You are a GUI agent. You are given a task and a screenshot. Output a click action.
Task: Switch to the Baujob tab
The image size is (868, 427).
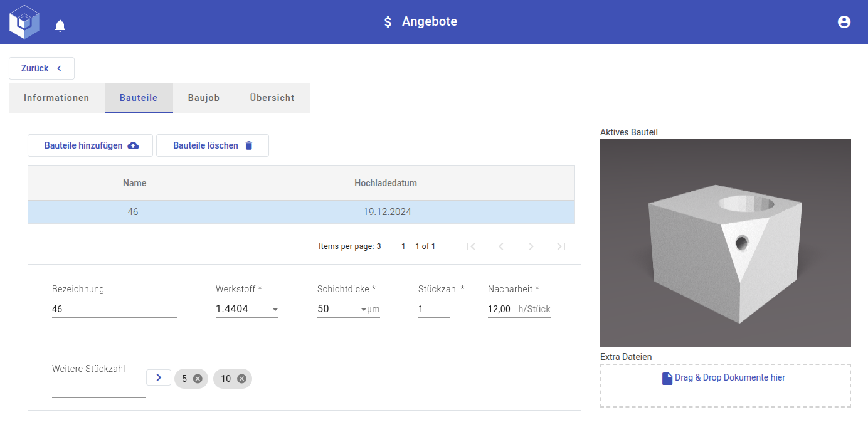tap(204, 98)
